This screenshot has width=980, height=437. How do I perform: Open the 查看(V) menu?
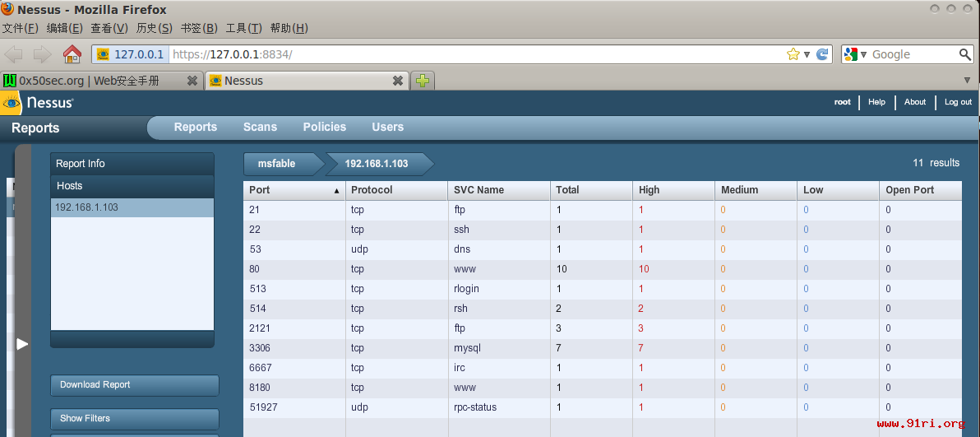109,28
